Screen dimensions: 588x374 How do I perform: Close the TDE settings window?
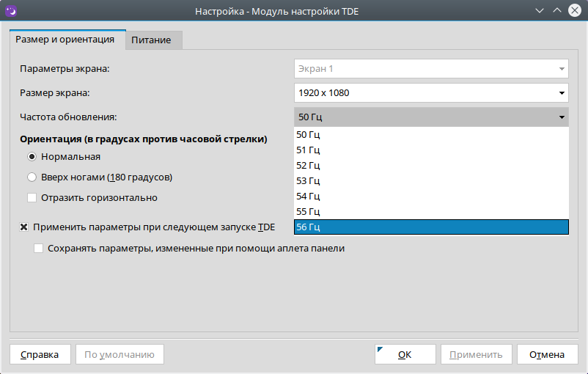coord(574,11)
